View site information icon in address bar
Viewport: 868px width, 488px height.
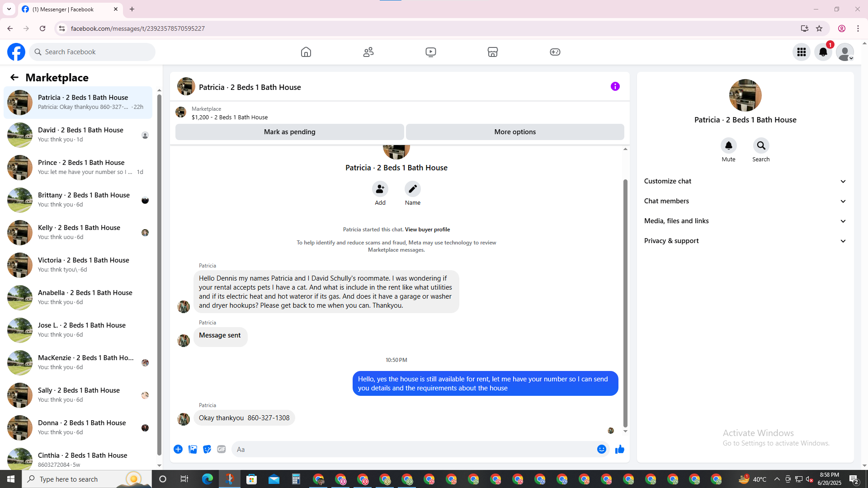tap(62, 28)
